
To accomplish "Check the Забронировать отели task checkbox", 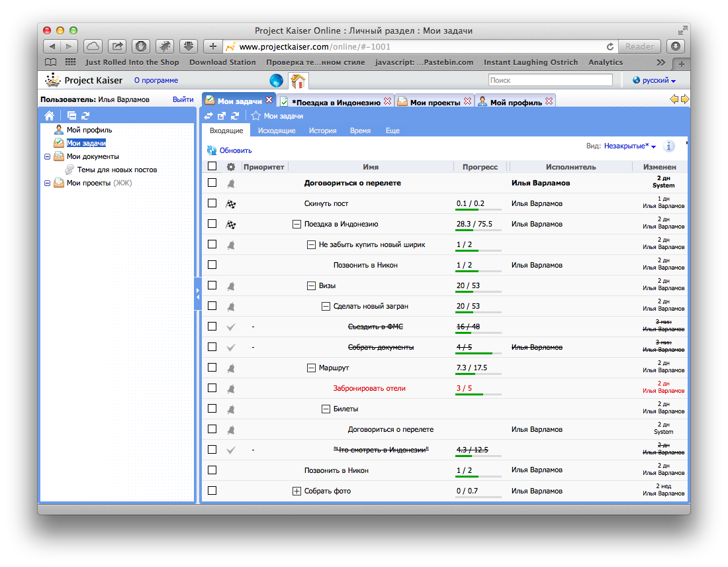I will pos(212,388).
